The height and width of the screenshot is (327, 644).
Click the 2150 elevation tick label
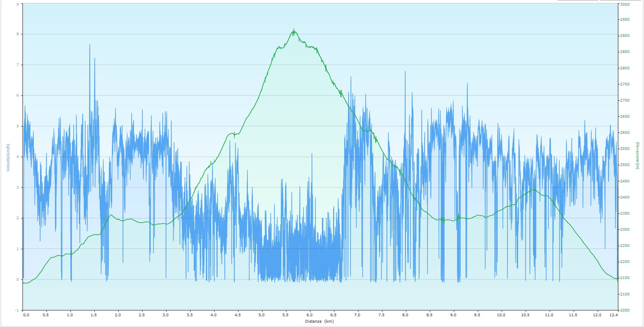625,278
